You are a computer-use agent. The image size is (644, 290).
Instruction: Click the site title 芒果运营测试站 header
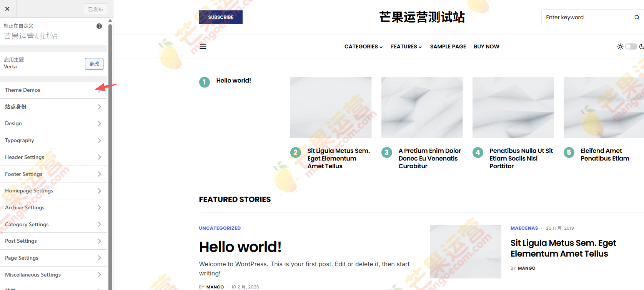(x=422, y=17)
